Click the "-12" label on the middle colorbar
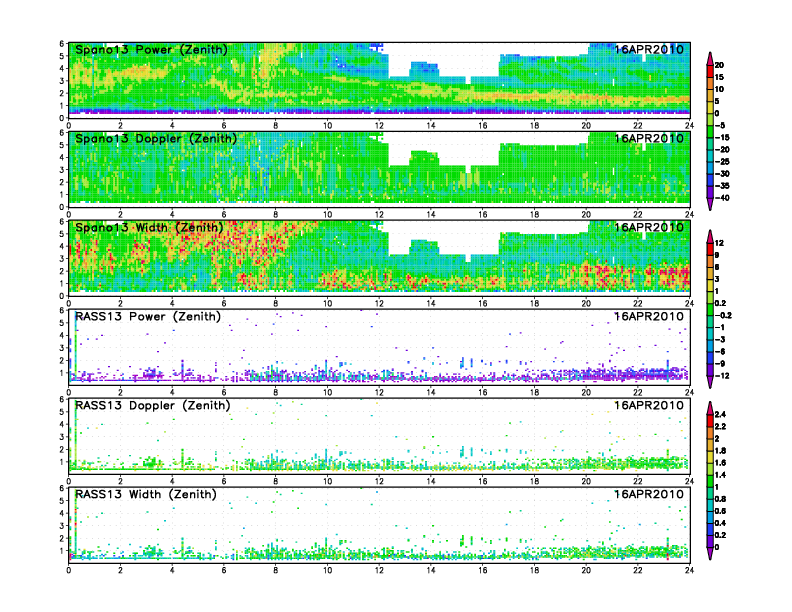 point(722,376)
